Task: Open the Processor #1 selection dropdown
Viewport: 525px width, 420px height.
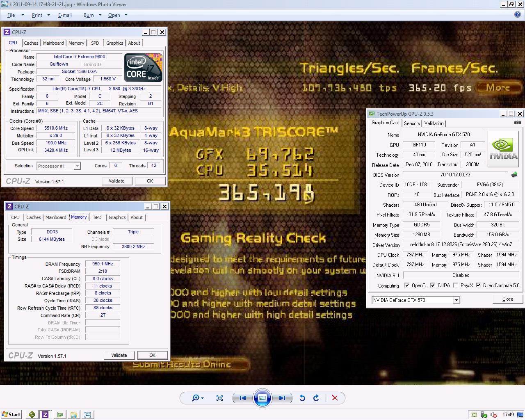Action: click(77, 166)
